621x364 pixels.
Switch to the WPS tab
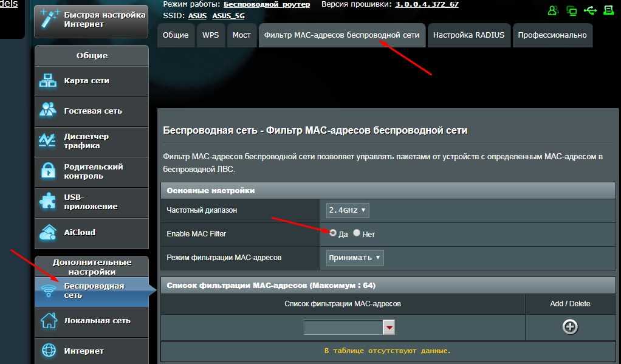point(210,35)
